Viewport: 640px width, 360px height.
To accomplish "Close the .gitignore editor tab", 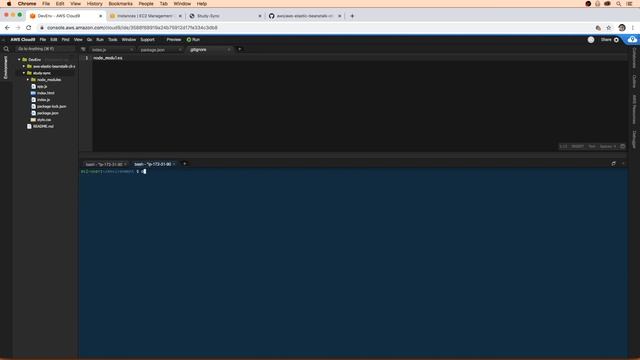I will click(x=229, y=50).
